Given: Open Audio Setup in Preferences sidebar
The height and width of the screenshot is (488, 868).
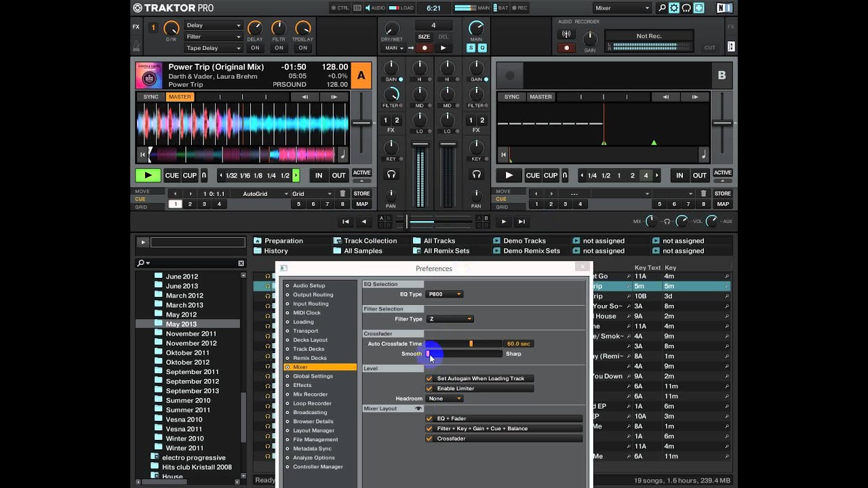Looking at the screenshot, I should (x=309, y=285).
